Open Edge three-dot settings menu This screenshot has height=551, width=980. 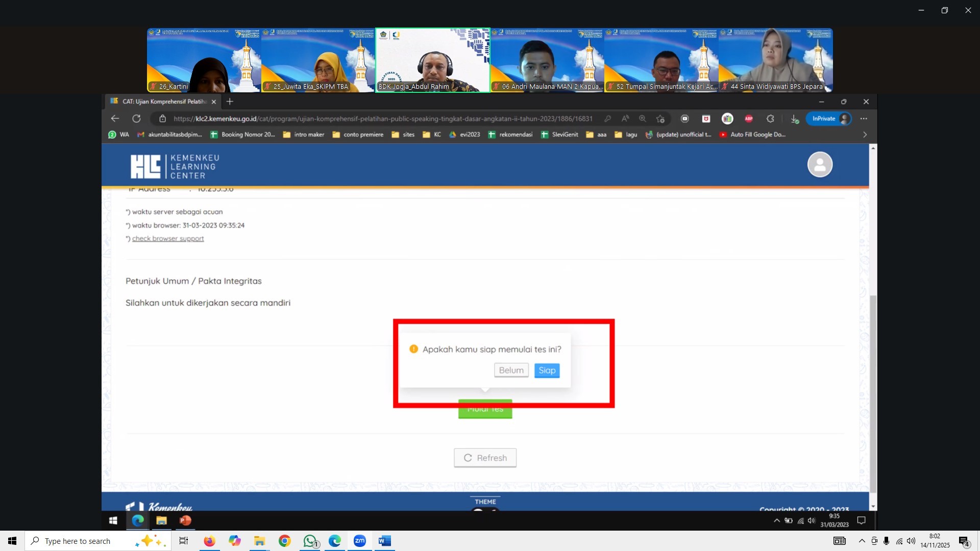tap(864, 118)
